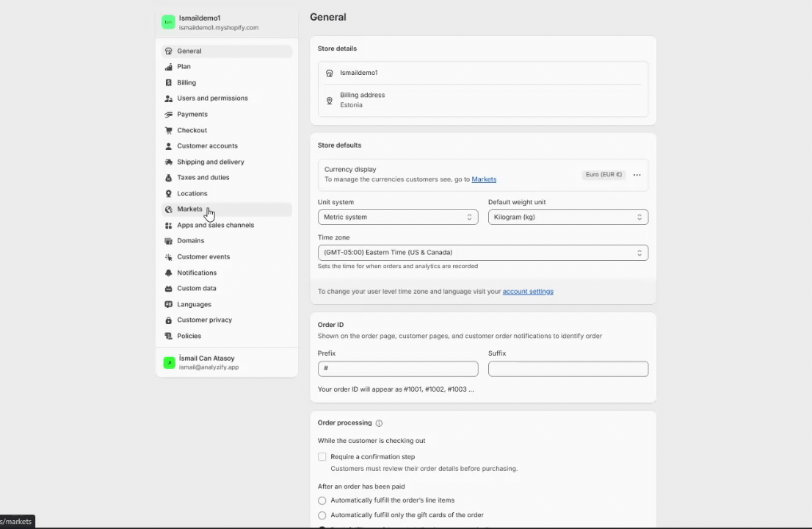Screen dimensions: 812x529
Task: Click the Apps and sales channels grid icon
Action: [168, 226]
